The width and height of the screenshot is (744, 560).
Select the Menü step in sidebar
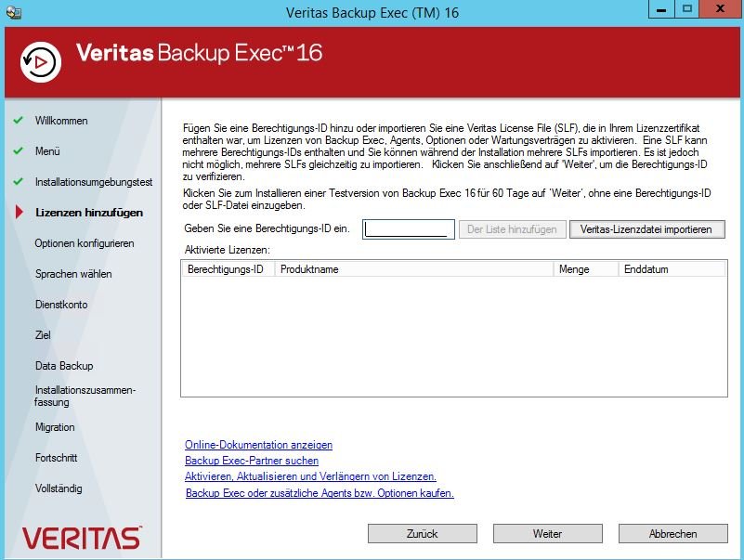point(47,151)
